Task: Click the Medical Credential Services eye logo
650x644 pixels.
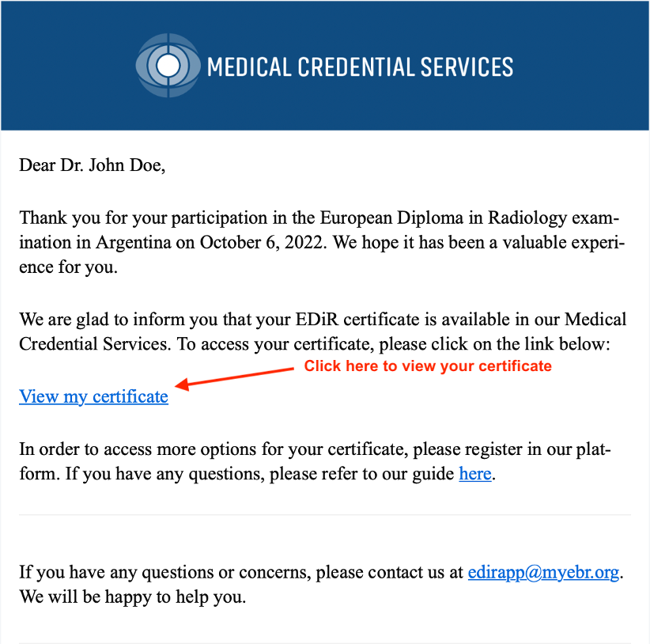Action: tap(168, 66)
